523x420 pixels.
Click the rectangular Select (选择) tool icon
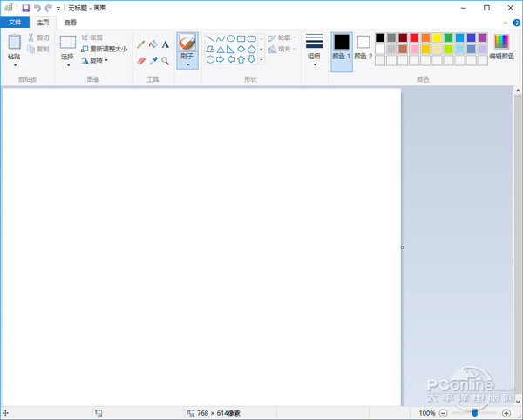[68, 43]
